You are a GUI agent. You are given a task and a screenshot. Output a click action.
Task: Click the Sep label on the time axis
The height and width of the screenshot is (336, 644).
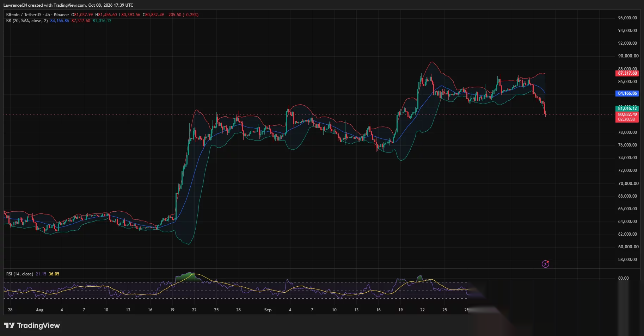[268, 310]
